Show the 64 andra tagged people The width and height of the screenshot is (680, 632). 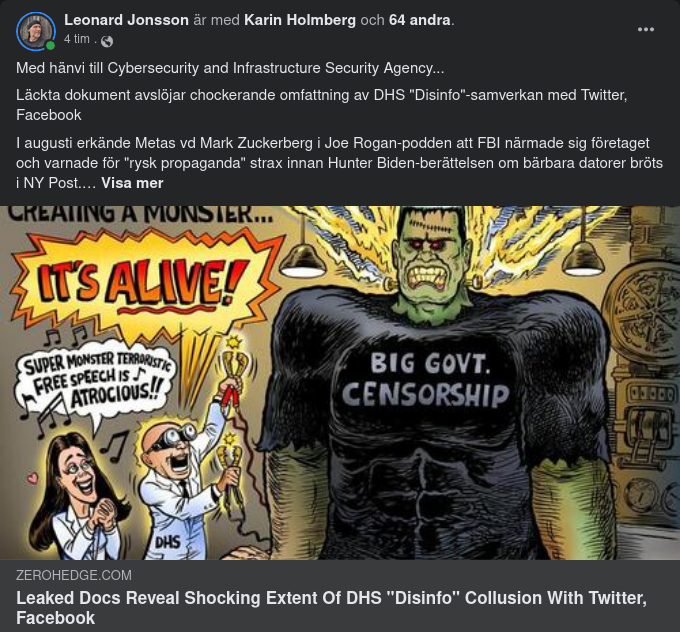(419, 20)
